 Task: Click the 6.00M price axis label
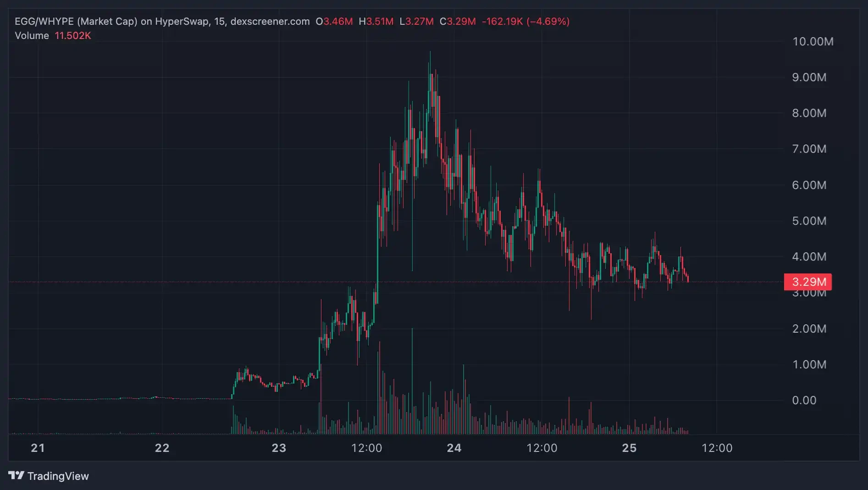[x=809, y=185]
